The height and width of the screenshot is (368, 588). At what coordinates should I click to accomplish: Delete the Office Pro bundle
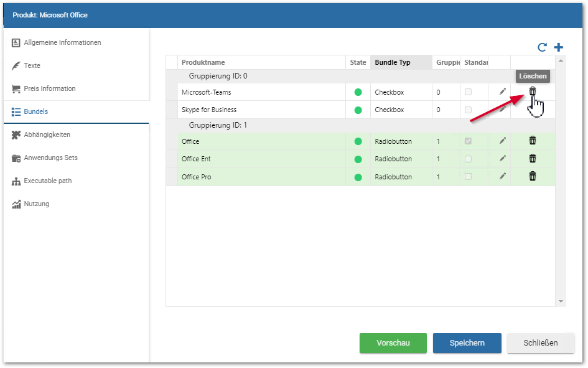[533, 176]
